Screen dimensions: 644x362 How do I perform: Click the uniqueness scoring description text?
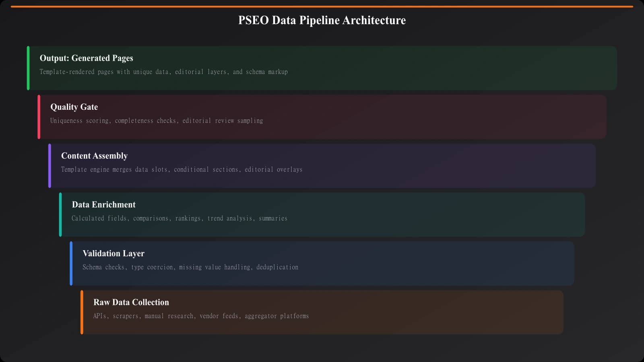[x=156, y=121]
